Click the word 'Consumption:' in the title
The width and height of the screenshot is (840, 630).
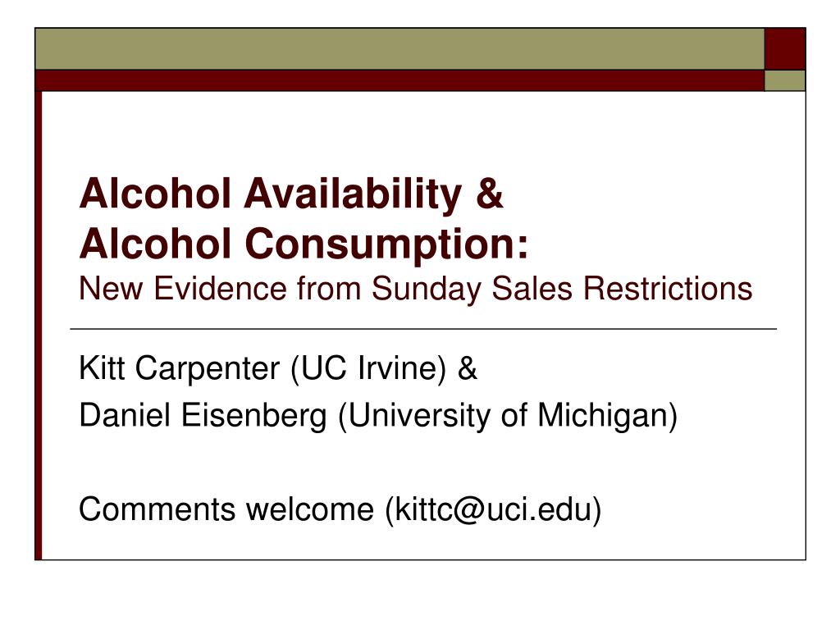[x=387, y=244]
